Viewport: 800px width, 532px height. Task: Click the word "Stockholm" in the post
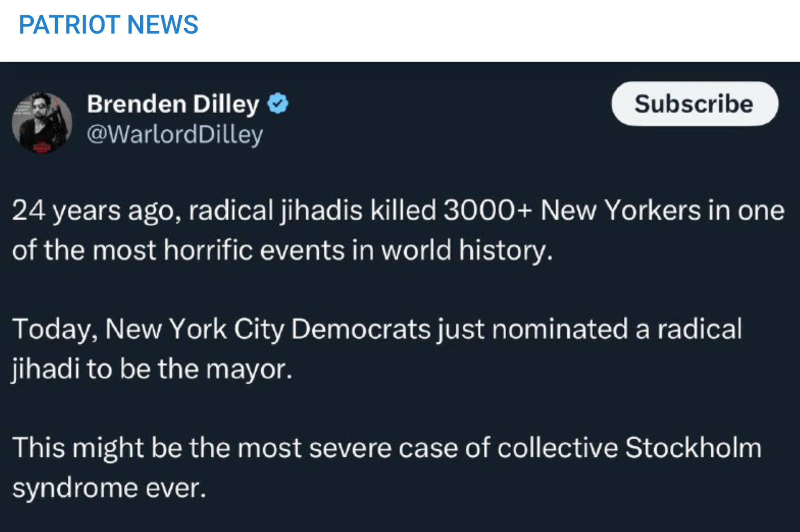693,448
